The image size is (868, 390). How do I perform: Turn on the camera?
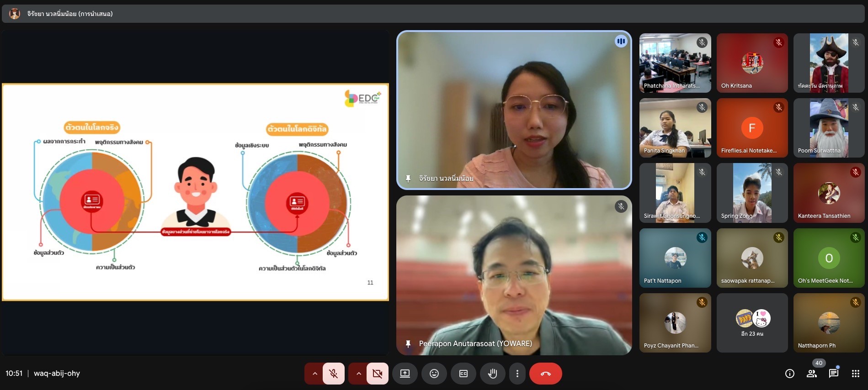click(x=378, y=374)
